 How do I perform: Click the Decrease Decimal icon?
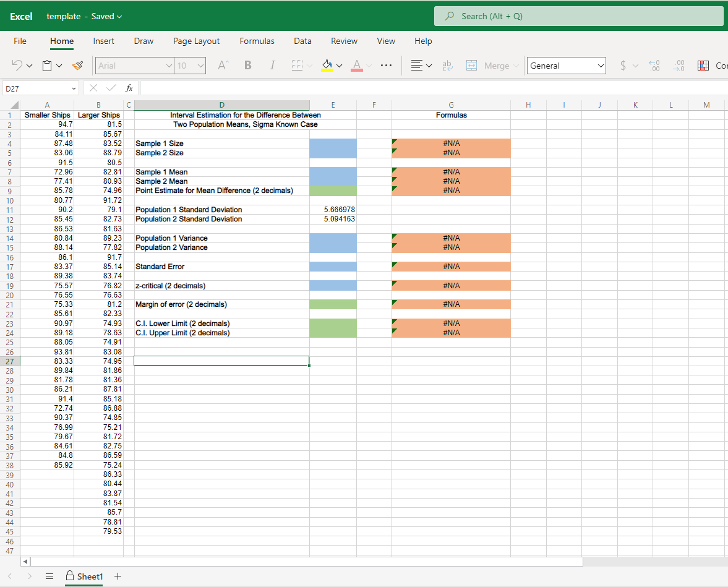[x=679, y=65]
